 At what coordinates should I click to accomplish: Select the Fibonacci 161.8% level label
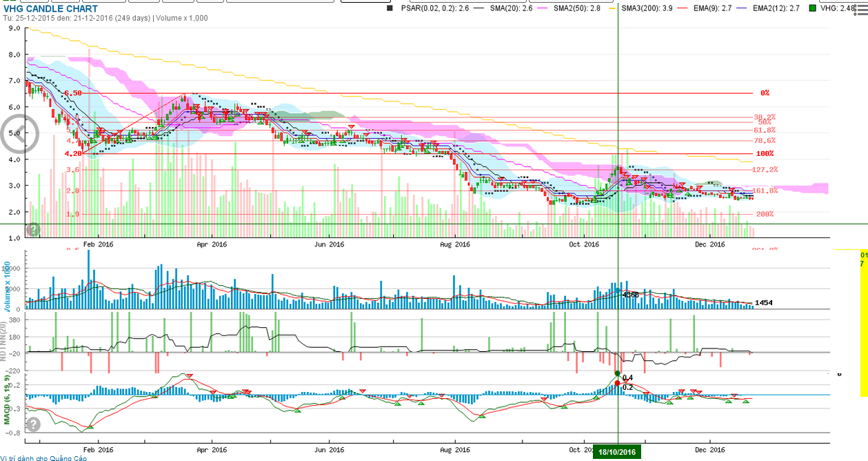click(x=765, y=190)
